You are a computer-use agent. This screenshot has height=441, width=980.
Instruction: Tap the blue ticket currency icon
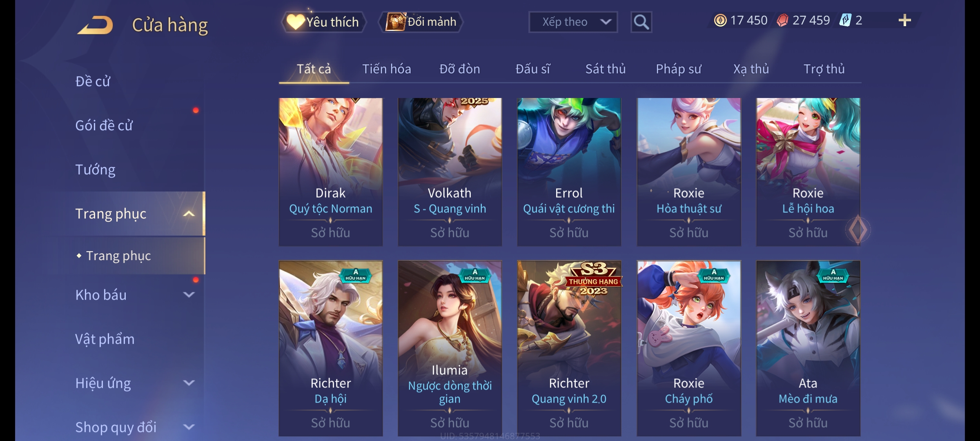(x=845, y=20)
